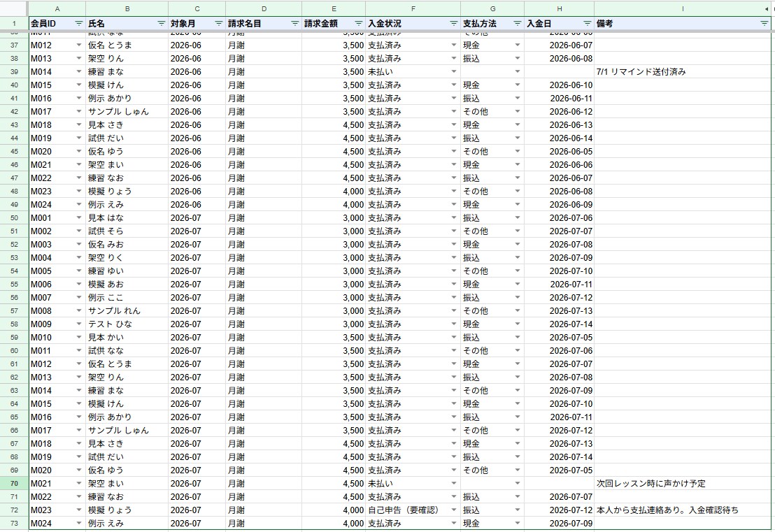
Task: Open filter icon for 請求金額 column
Action: [359, 23]
